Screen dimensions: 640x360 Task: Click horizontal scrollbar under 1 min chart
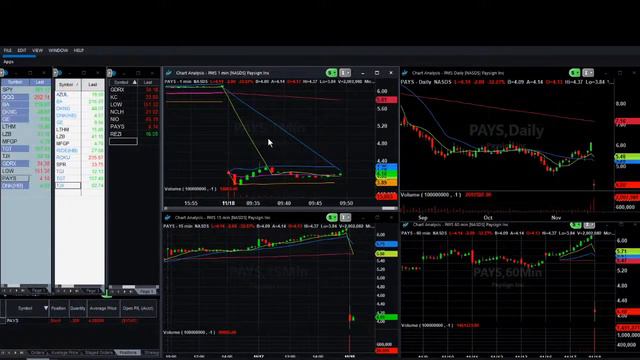point(281,209)
